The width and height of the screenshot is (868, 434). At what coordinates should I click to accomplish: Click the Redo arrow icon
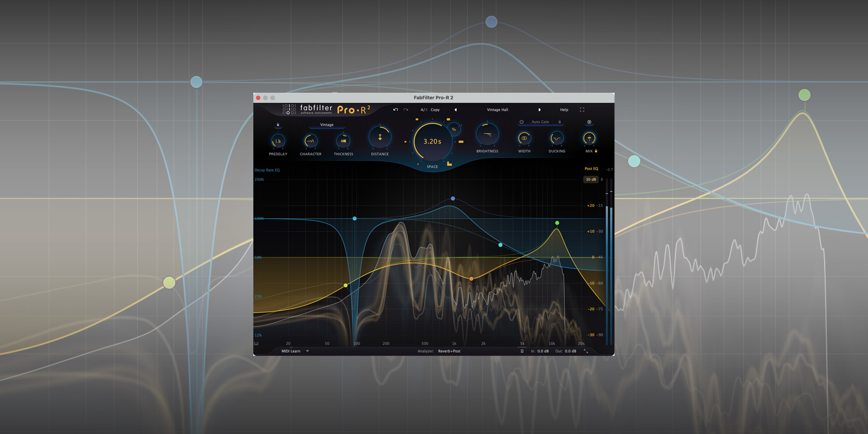tap(405, 110)
